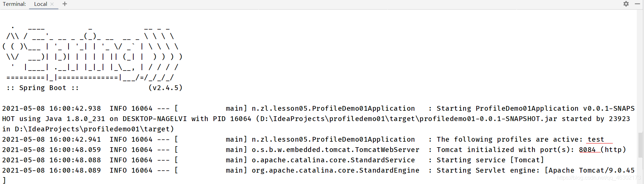Open terminal settings gear icon
Screen dimensions: 644x184
(626, 4)
